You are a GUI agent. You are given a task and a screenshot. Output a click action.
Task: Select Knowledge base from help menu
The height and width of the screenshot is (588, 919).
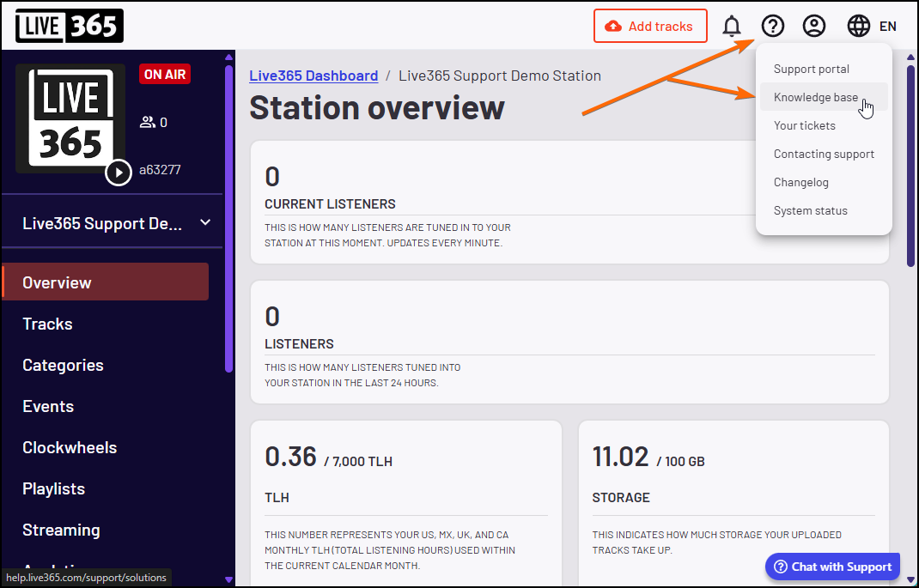pyautogui.click(x=824, y=97)
